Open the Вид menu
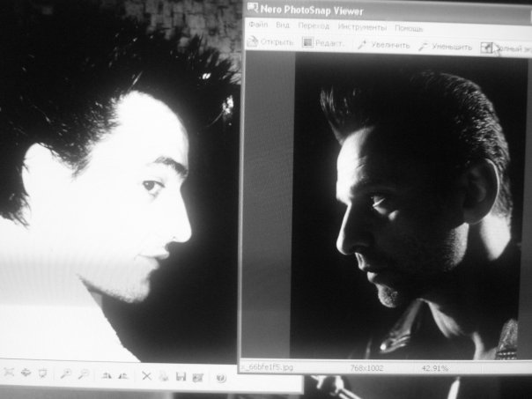The image size is (532, 399). (282, 26)
